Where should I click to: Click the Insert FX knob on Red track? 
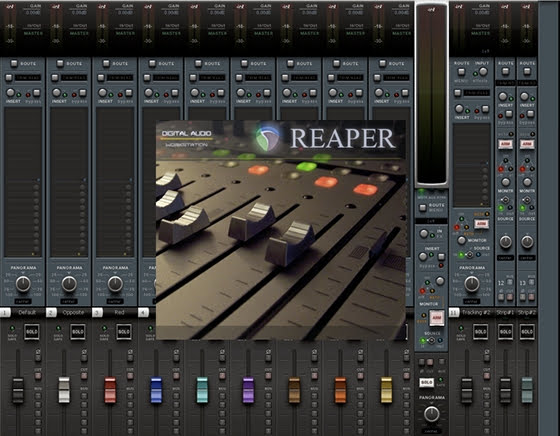[102, 93]
